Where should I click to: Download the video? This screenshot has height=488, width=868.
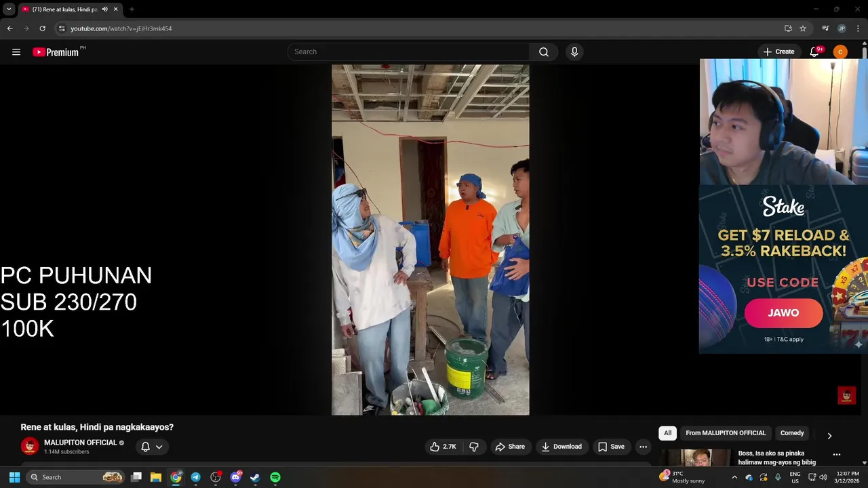[561, 447]
